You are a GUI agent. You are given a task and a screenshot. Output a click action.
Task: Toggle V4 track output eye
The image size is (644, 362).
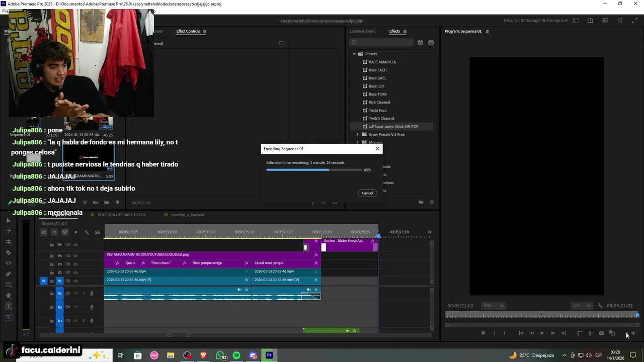[x=75, y=256]
